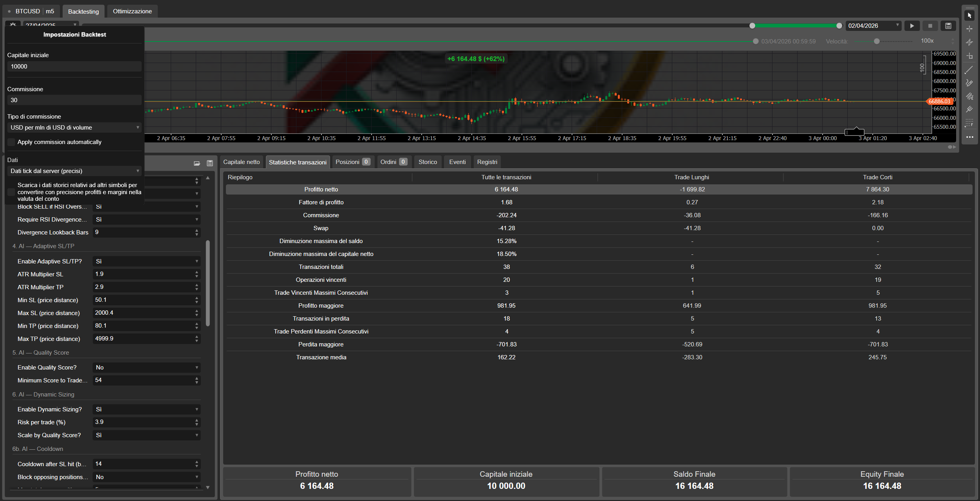The image size is (980, 501).
Task: Open the Capitale netto tab
Action: [242, 162]
